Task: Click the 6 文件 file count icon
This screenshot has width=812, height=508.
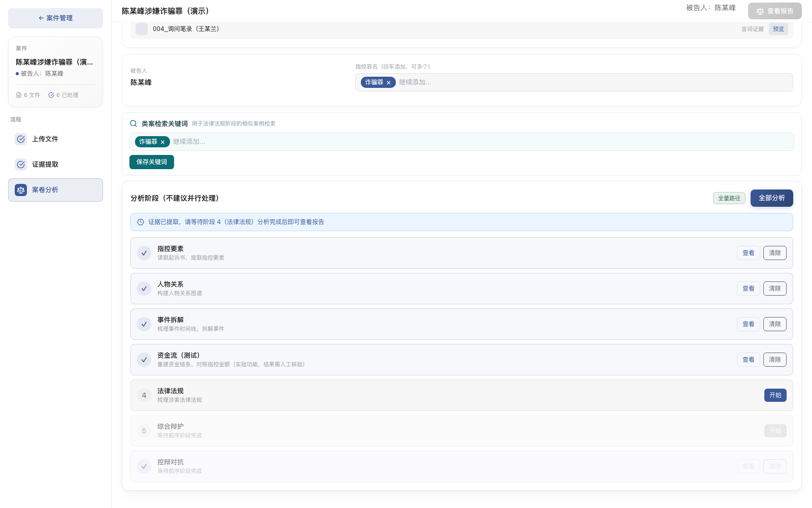Action: pyautogui.click(x=19, y=95)
